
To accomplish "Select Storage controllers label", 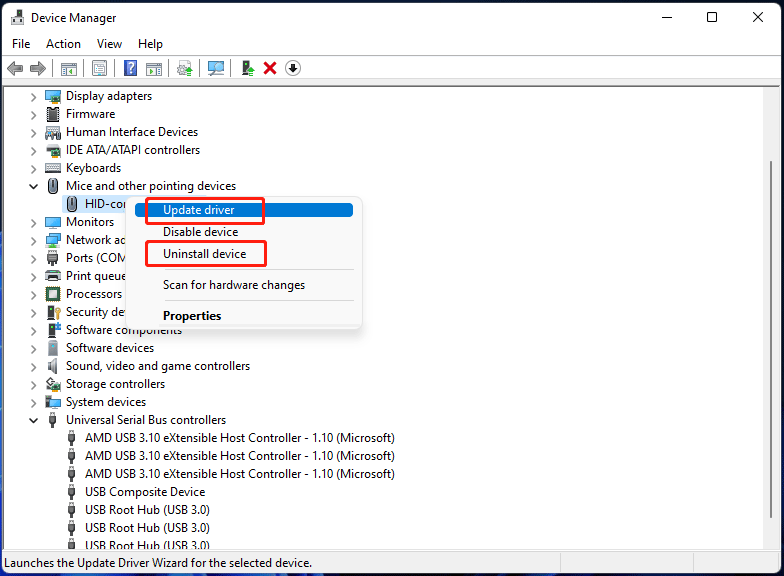I will tap(116, 384).
